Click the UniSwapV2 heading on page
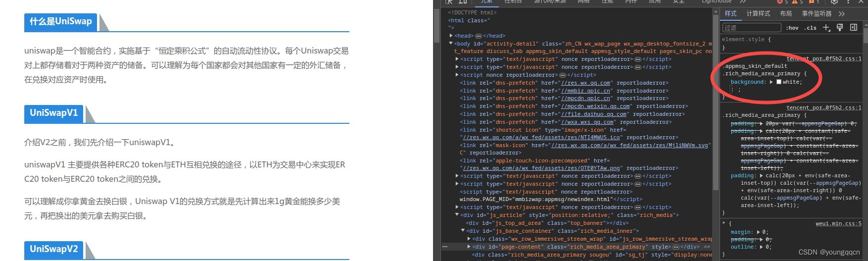The height and width of the screenshot is (261, 868). pos(54,250)
